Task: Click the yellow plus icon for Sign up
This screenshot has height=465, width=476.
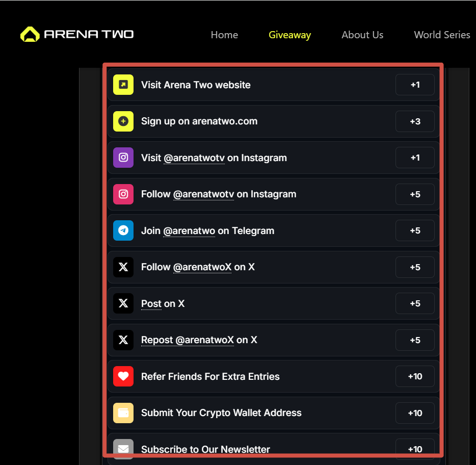Action: point(123,121)
